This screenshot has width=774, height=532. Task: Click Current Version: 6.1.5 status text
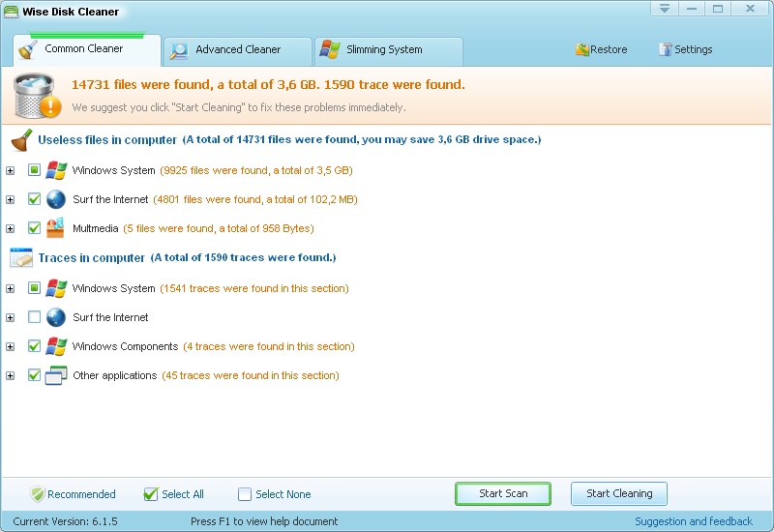click(65, 521)
